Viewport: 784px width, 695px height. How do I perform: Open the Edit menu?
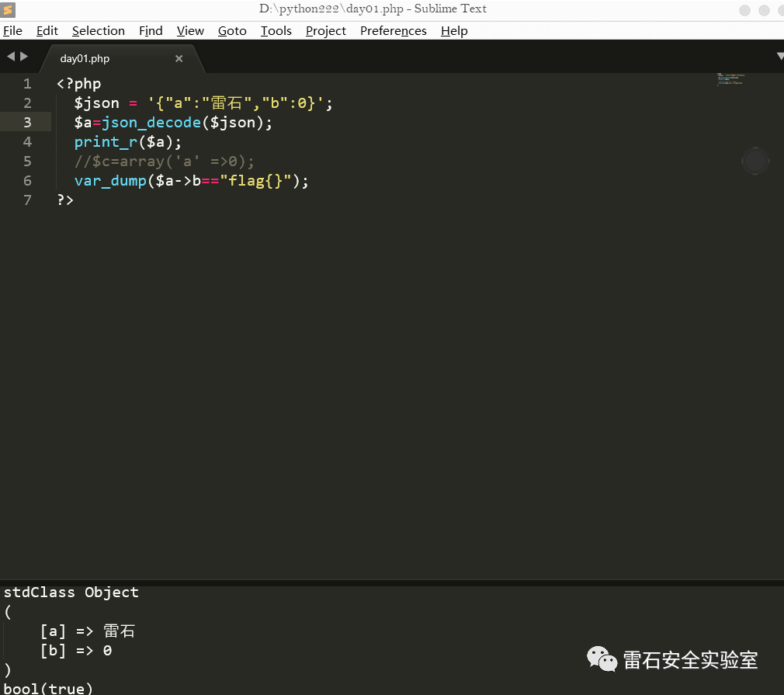[x=47, y=31]
